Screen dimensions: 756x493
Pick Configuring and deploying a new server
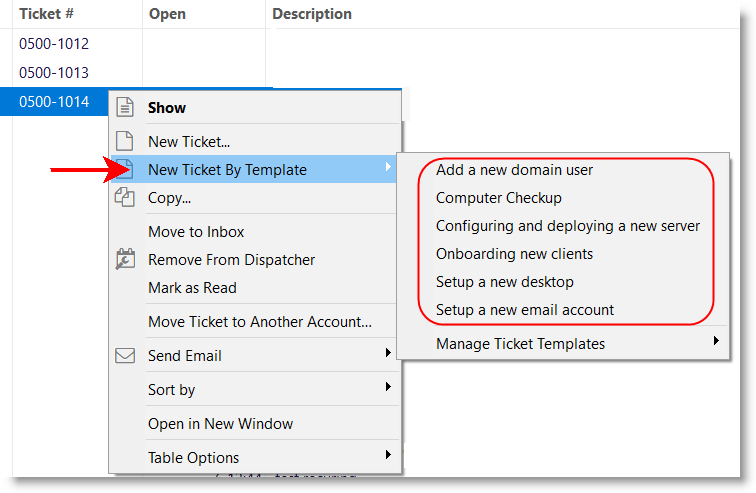[567, 226]
